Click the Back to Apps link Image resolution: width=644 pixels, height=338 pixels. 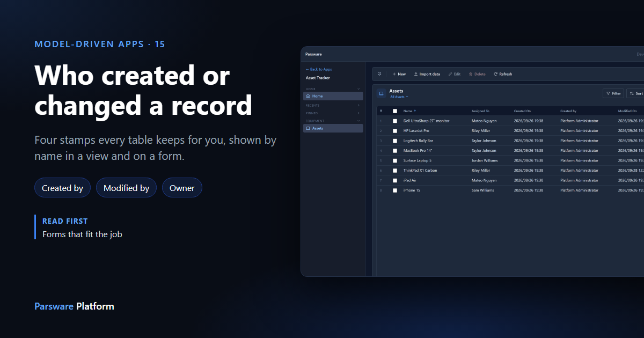(x=319, y=69)
